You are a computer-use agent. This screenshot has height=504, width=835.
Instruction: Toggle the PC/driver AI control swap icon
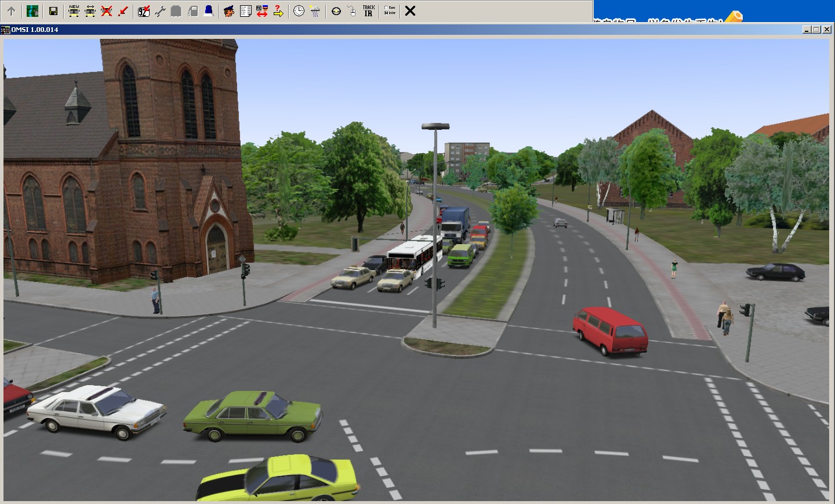click(x=262, y=11)
